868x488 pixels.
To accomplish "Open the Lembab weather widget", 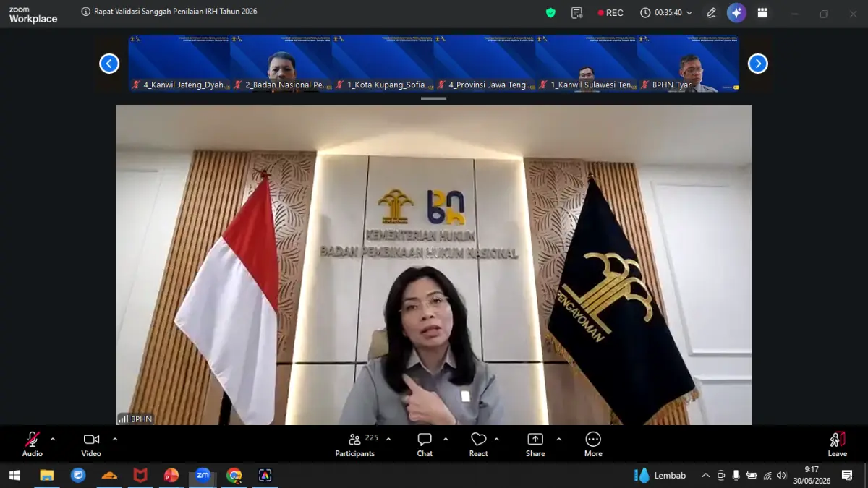I will (660, 475).
